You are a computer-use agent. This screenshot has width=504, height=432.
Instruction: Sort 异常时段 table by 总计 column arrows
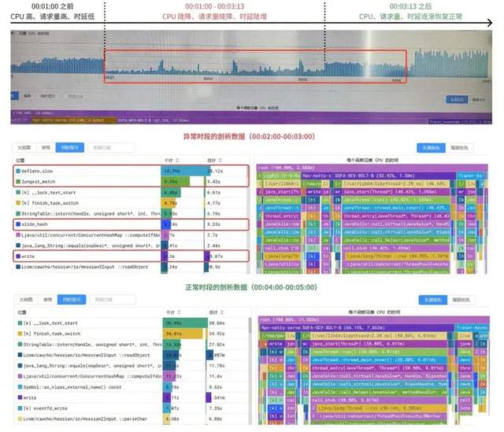click(x=220, y=161)
